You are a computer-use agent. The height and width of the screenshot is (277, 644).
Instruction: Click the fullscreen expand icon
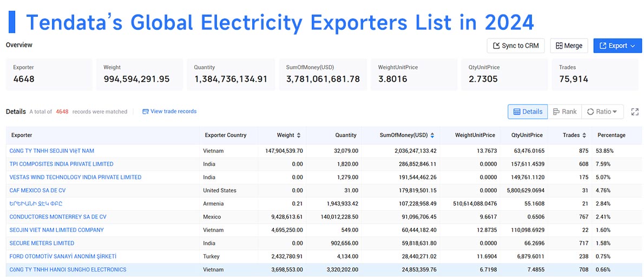pos(635,112)
